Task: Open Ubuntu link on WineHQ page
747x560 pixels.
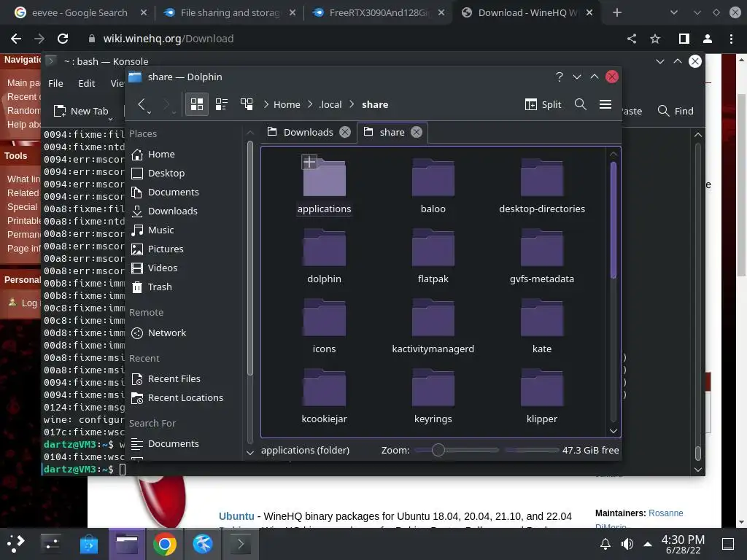Action: 236,516
